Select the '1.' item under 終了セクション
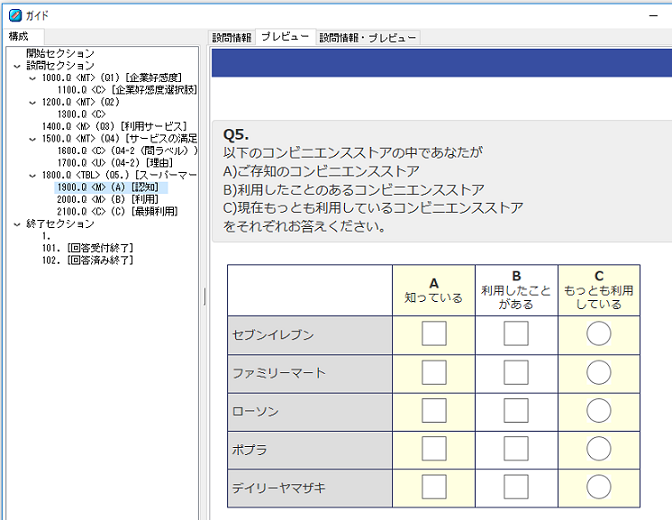 click(46, 236)
